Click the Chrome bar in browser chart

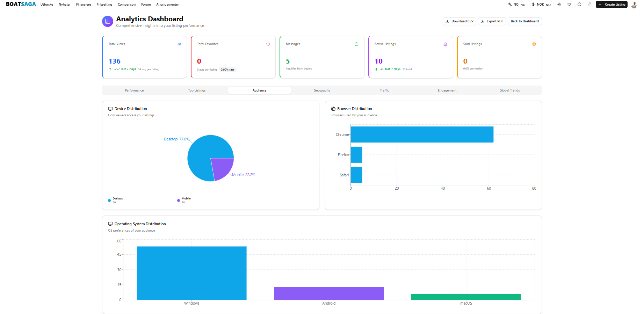coord(422,134)
